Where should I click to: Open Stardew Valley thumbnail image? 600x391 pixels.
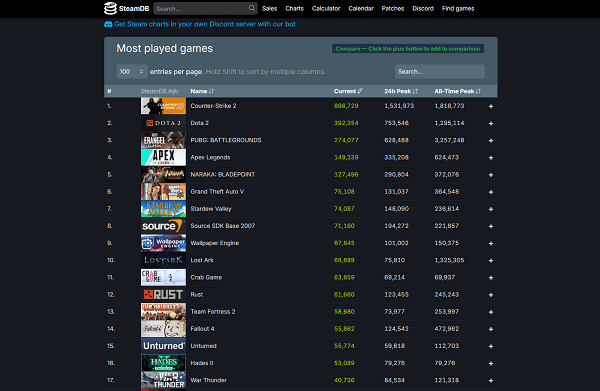click(163, 209)
